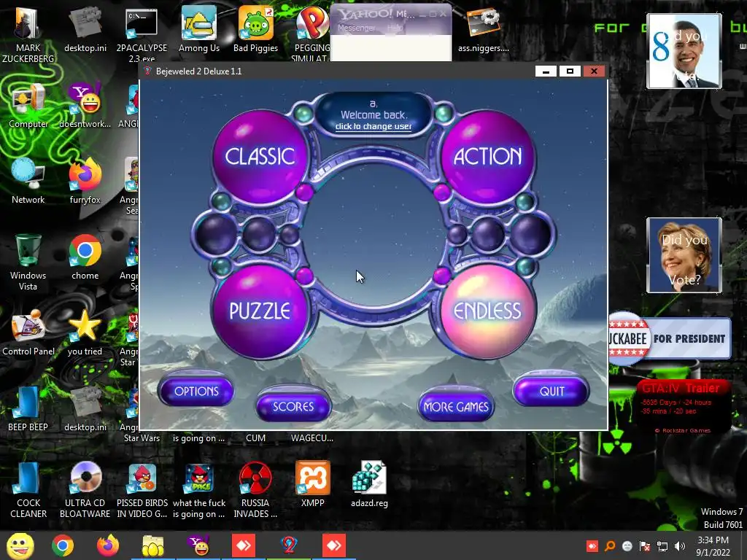Image resolution: width=747 pixels, height=560 pixels.
Task: Click the volume speaker tray icon
Action: coord(680,546)
